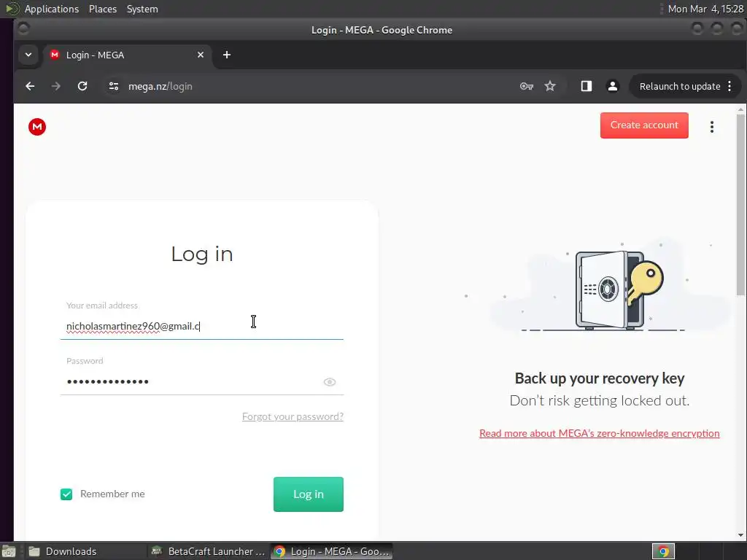
Task: Click the show desktop icon in taskbar
Action: 9,551
